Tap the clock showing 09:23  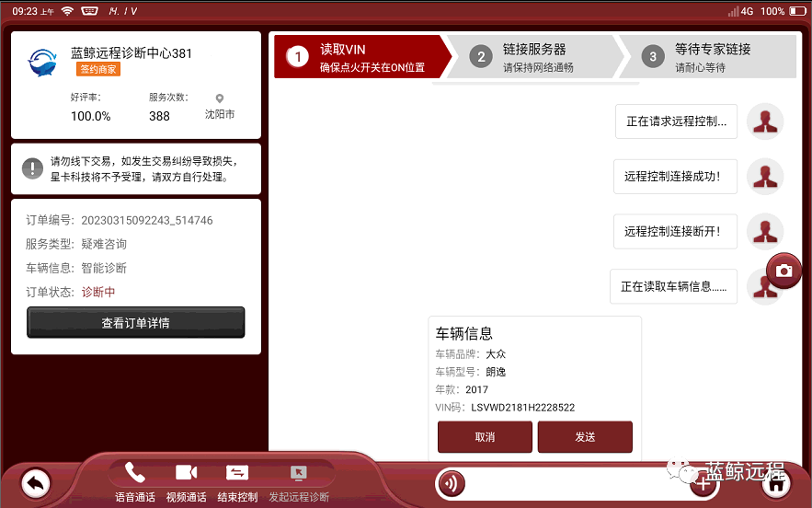[25, 11]
